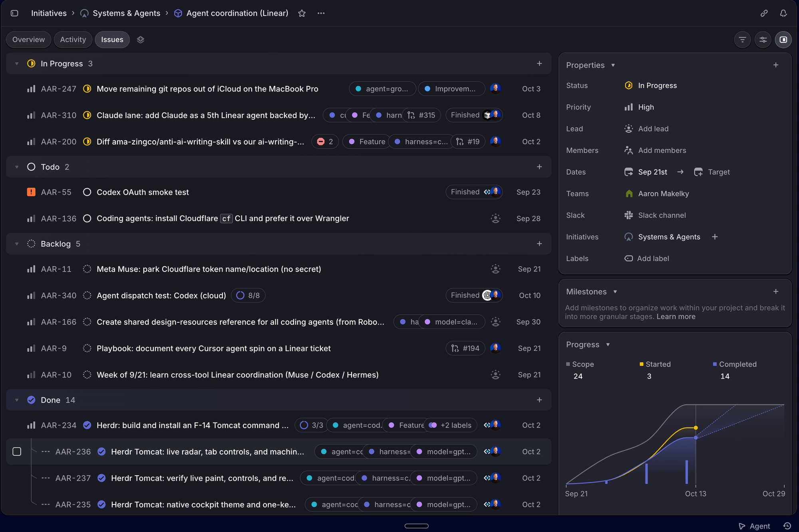Add an issue to Done group
The image size is (799, 532).
click(539, 400)
